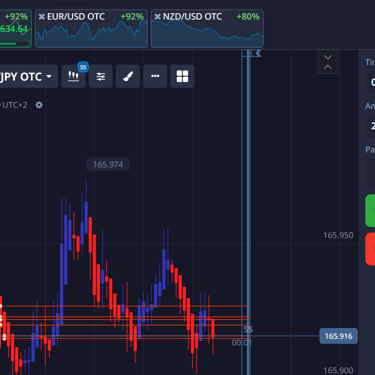Close the NZD/USD OTC tab

(x=157, y=17)
